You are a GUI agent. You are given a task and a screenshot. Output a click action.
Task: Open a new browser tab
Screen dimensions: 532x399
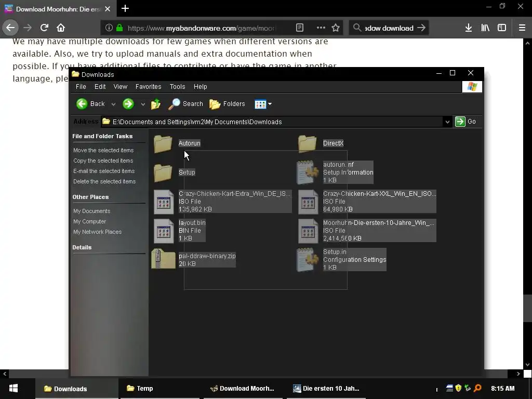coord(125,8)
